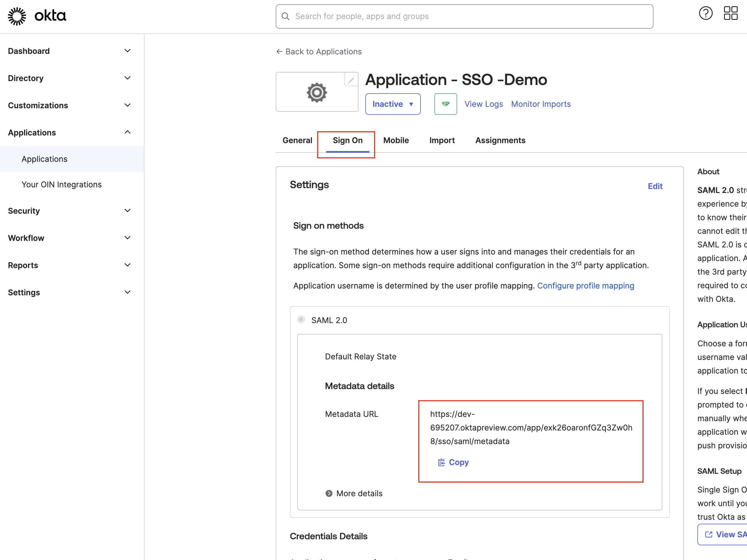Open Configure profile mapping link

(x=585, y=286)
